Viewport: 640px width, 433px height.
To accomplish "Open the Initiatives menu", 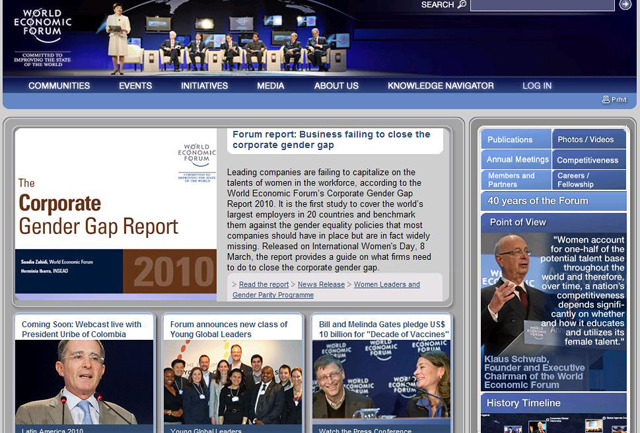I will [204, 86].
